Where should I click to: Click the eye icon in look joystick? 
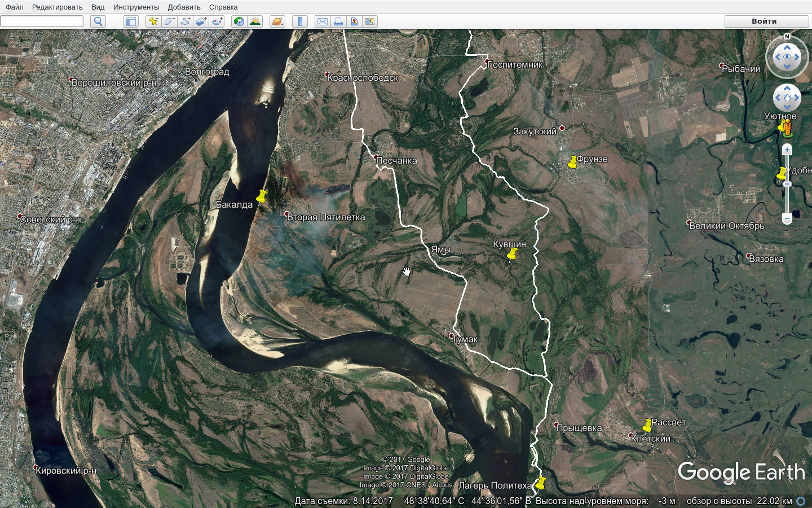pyautogui.click(x=787, y=57)
